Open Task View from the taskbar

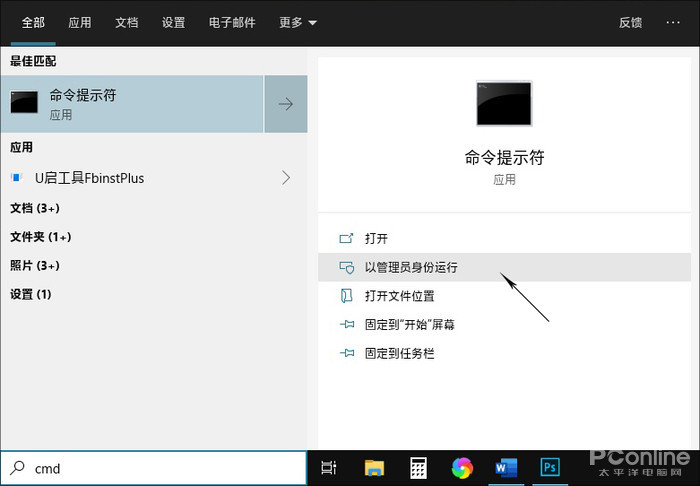coord(329,468)
